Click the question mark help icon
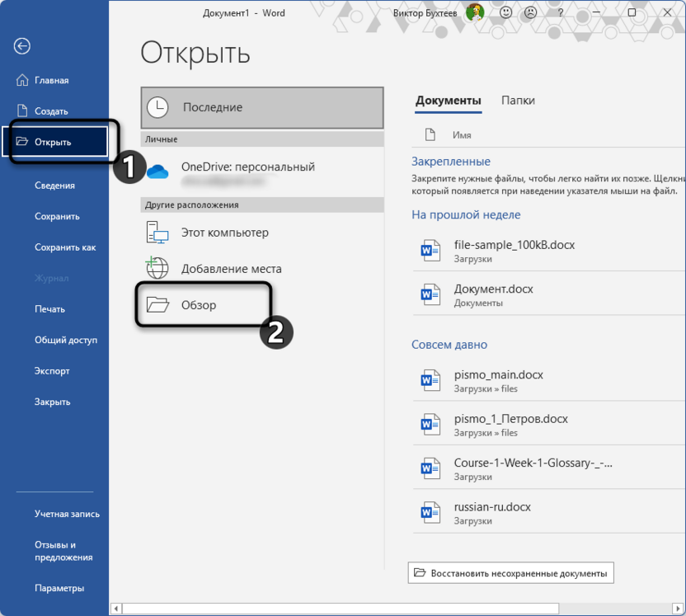The image size is (686, 616). [561, 12]
